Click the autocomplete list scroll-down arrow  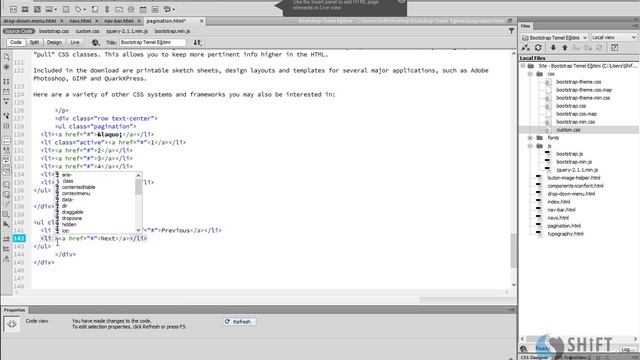pyautogui.click(x=138, y=230)
